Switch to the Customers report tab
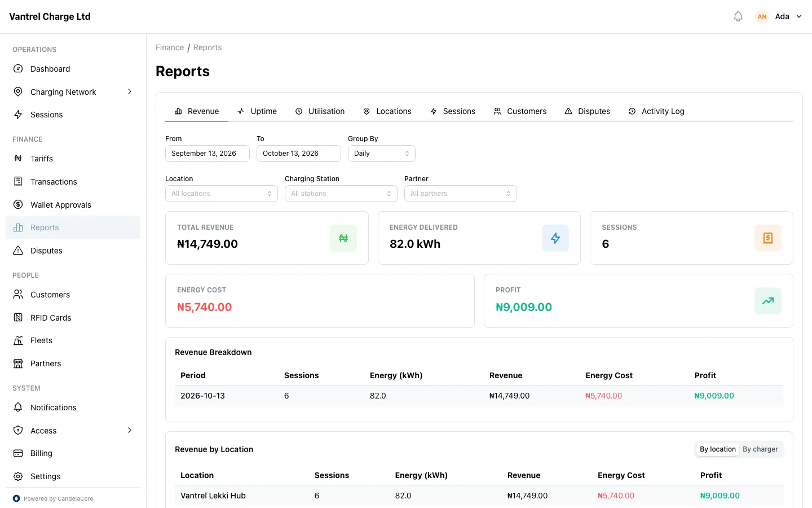 [520, 111]
